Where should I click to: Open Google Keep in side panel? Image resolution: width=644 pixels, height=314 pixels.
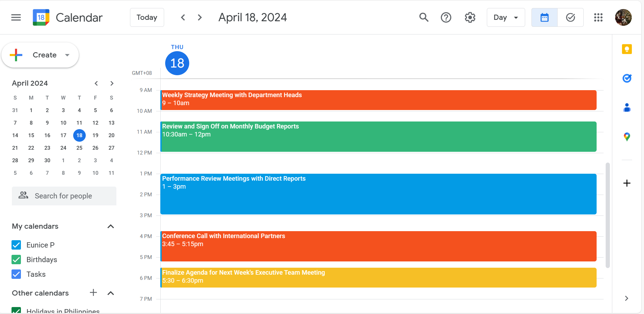coord(627,49)
